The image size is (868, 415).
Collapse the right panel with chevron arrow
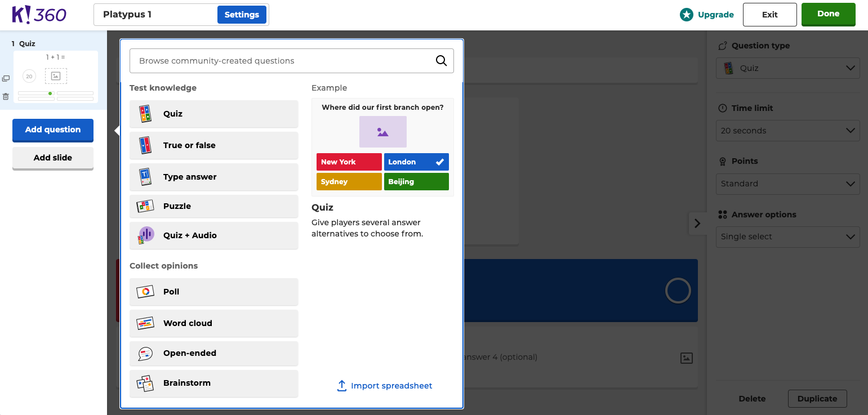point(697,224)
